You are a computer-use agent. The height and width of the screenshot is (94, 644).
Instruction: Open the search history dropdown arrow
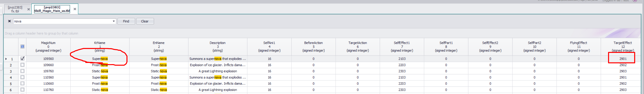(x=114, y=21)
